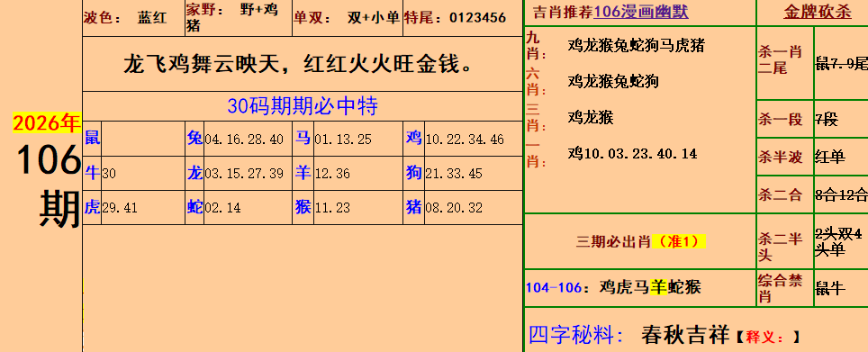Select the 鸡 zodiac label in the table
Image resolution: width=868 pixels, height=352 pixels.
(x=413, y=138)
